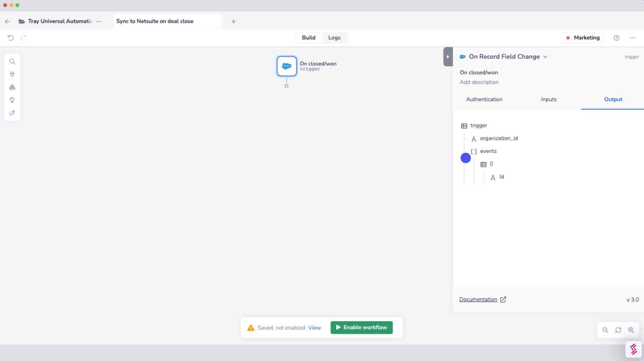Open the Authentication tab

[484, 99]
